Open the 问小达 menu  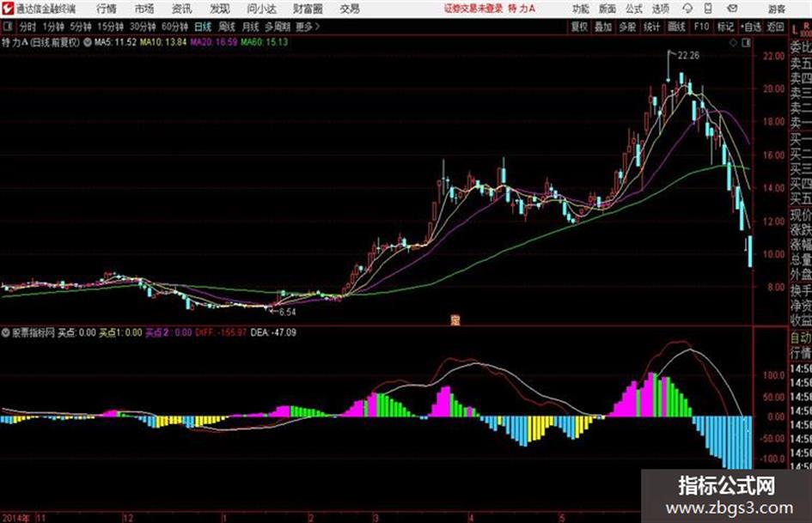(261, 9)
